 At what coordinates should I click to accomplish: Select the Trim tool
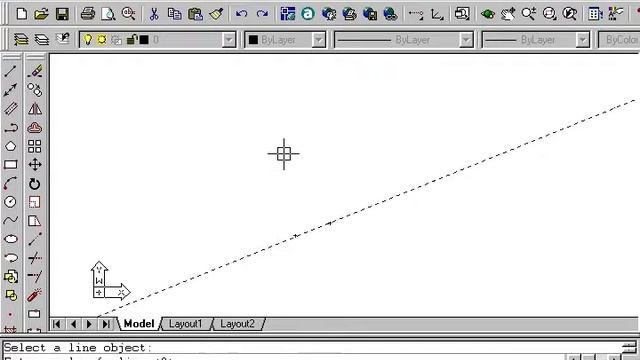coord(35,258)
